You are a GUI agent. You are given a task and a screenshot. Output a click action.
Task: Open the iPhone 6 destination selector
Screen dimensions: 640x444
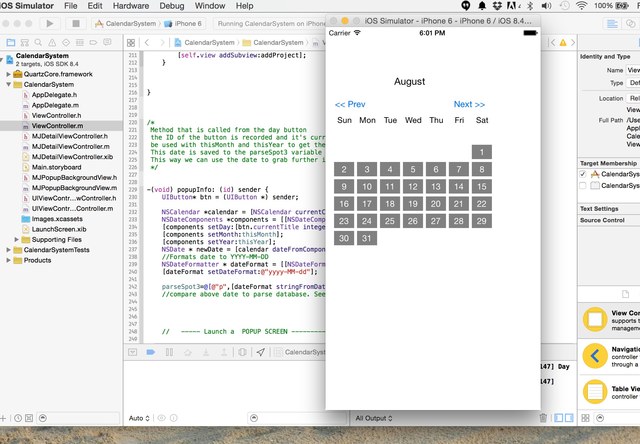pyautogui.click(x=183, y=24)
